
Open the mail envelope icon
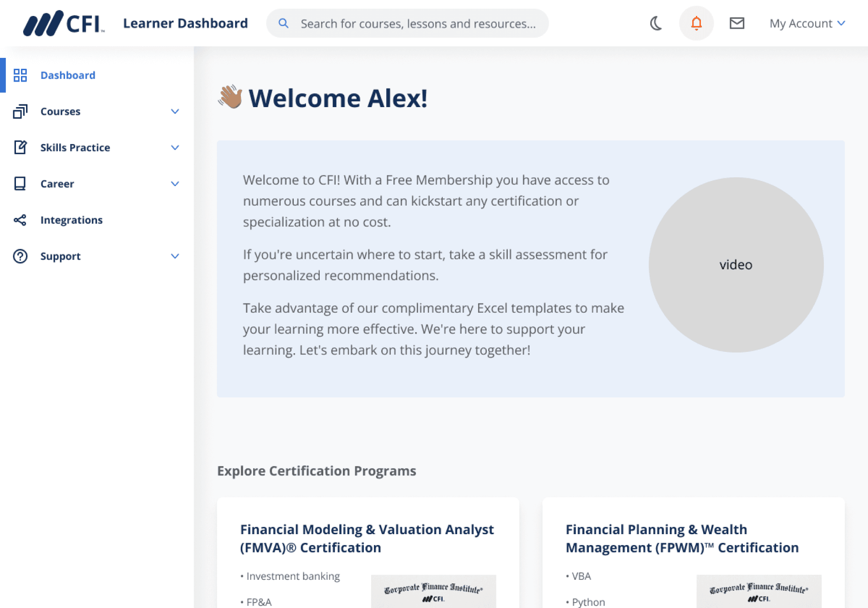(x=737, y=23)
